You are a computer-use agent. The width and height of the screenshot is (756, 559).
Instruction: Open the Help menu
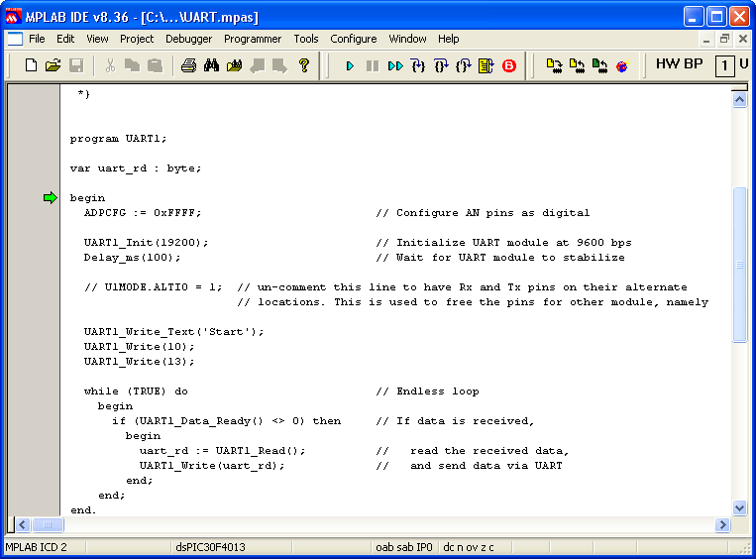[x=449, y=39]
